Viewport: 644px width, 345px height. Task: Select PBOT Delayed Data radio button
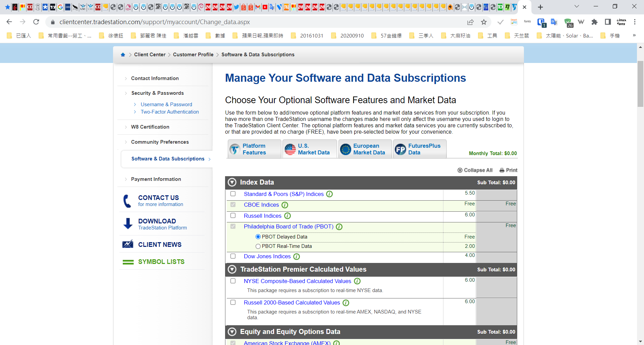click(x=258, y=237)
